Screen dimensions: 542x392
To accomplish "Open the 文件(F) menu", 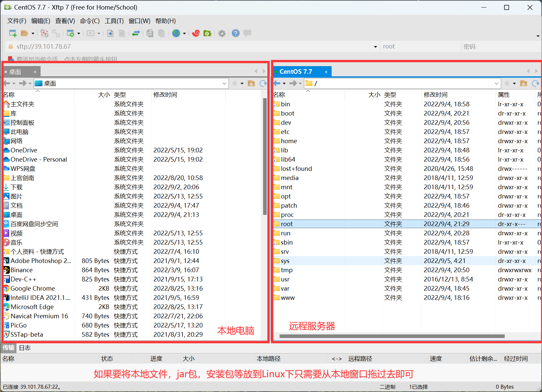I will tap(17, 21).
